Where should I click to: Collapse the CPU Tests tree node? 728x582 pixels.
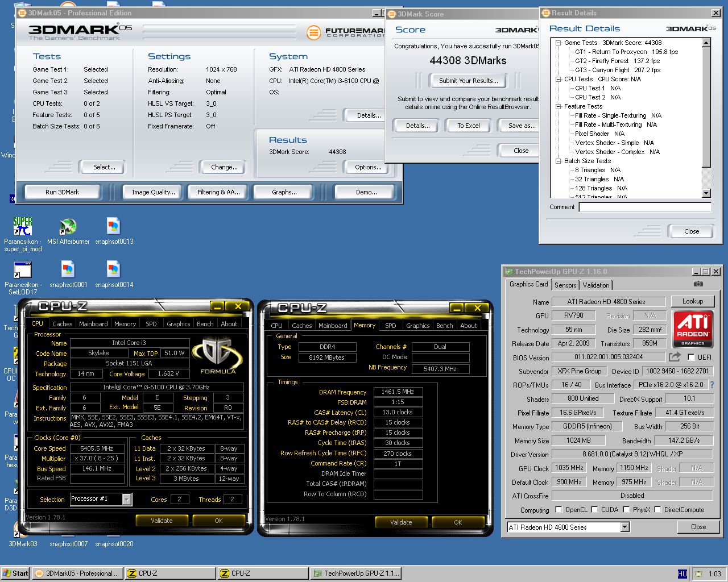tap(559, 79)
